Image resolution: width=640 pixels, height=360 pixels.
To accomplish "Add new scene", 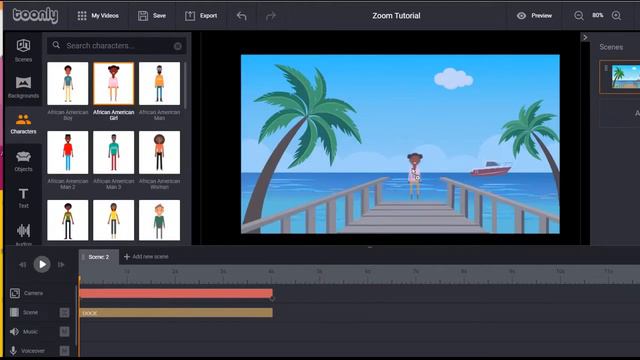I will pyautogui.click(x=146, y=257).
